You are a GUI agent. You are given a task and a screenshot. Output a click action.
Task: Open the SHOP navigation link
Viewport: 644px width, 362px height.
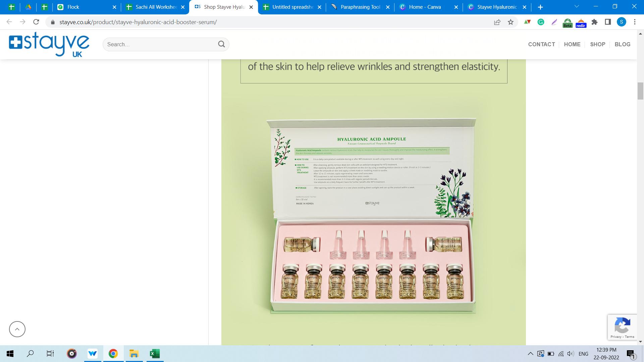tap(597, 44)
